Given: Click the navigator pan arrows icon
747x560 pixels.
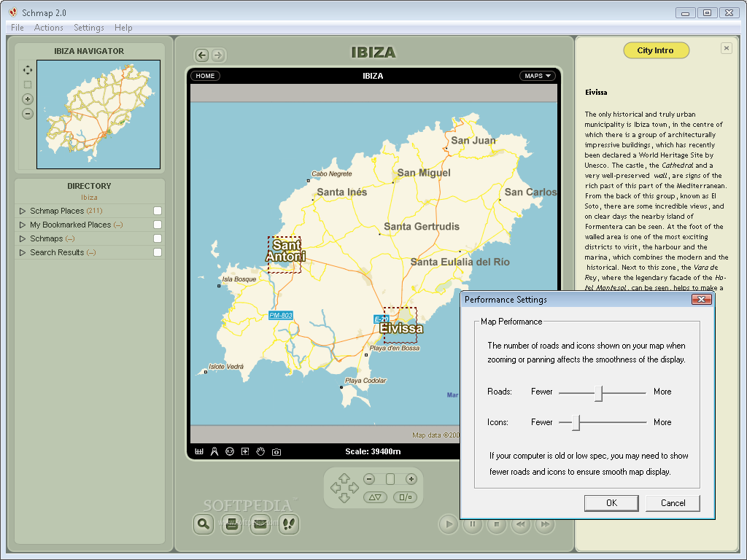Looking at the screenshot, I should [28, 70].
